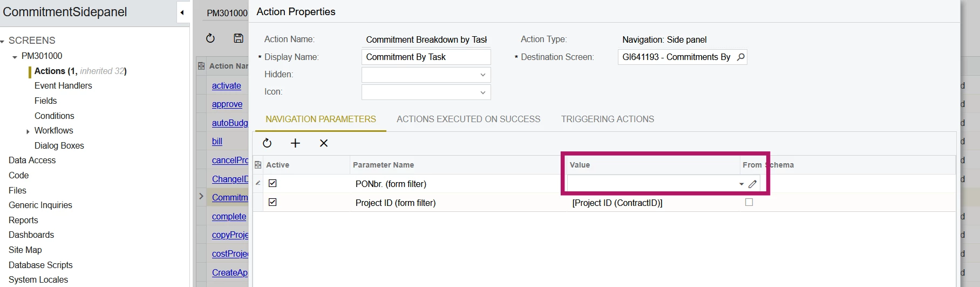
Task: Click the save disk icon
Action: coord(238,38)
